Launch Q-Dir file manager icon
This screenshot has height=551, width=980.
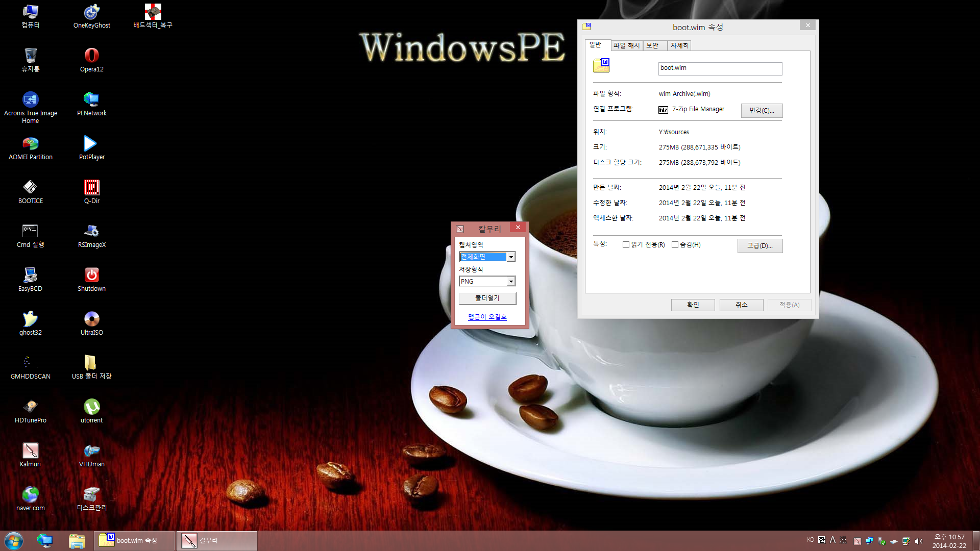click(x=91, y=191)
